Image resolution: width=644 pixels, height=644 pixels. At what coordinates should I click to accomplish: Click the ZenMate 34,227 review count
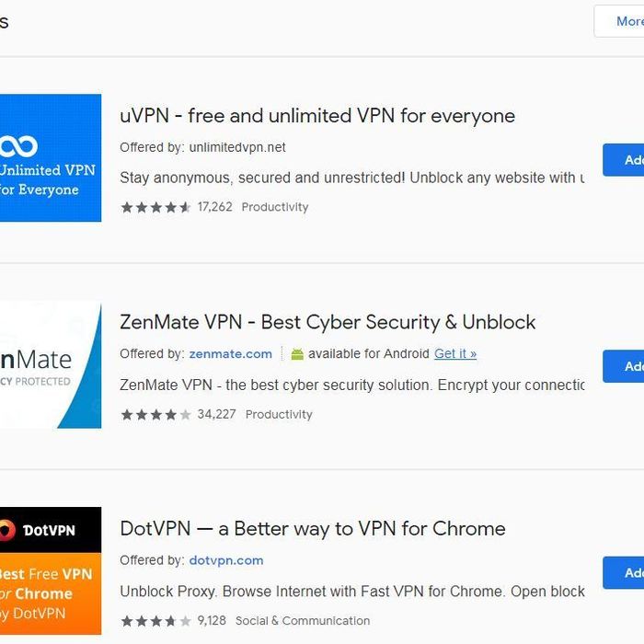(x=216, y=414)
